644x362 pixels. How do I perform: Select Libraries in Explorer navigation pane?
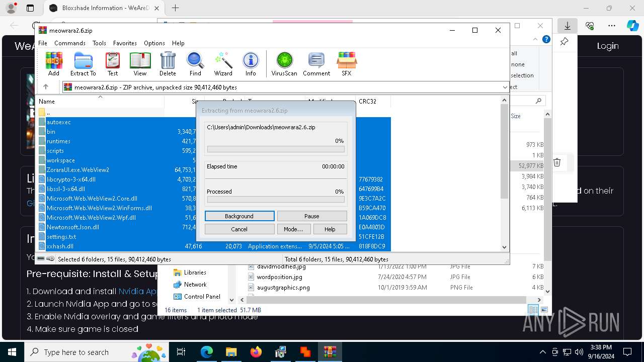(x=195, y=273)
